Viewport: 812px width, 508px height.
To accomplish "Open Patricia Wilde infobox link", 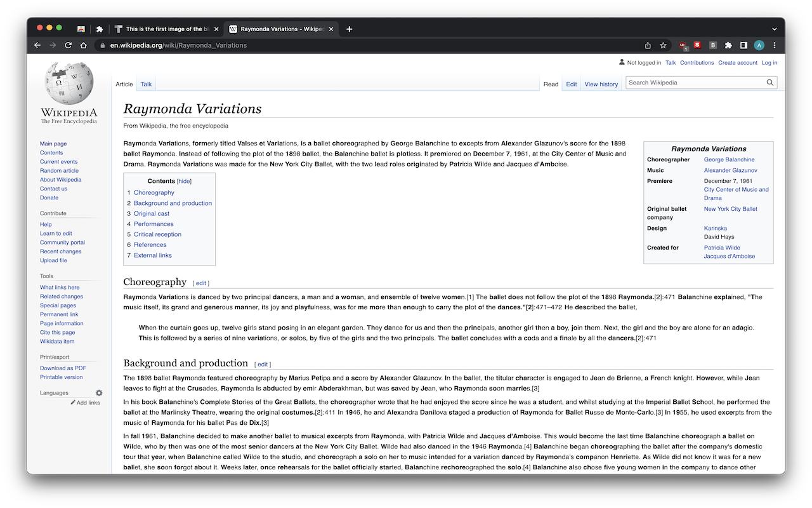I will (722, 248).
